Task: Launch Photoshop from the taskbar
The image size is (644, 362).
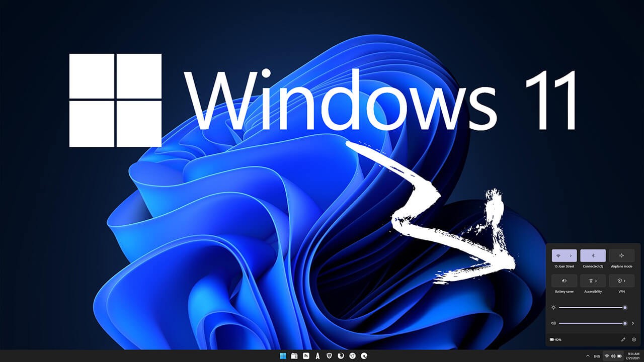Action: click(306, 356)
